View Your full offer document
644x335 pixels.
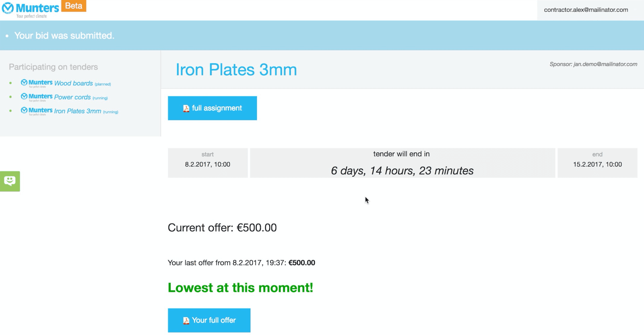coord(209,321)
